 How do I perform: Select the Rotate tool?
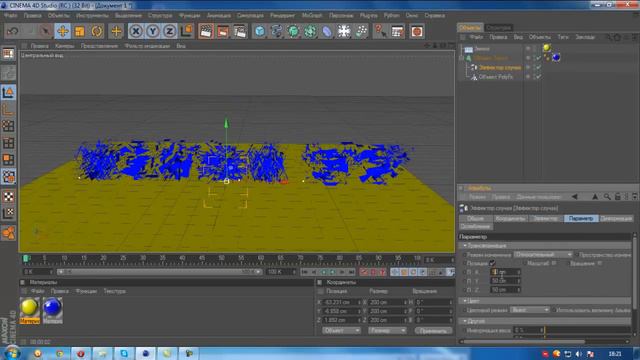(97, 31)
